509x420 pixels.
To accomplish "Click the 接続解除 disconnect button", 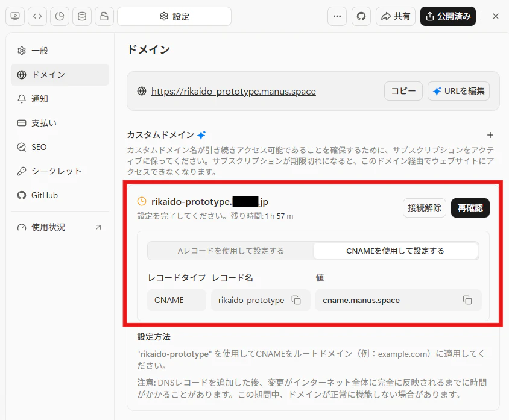I will click(x=425, y=207).
